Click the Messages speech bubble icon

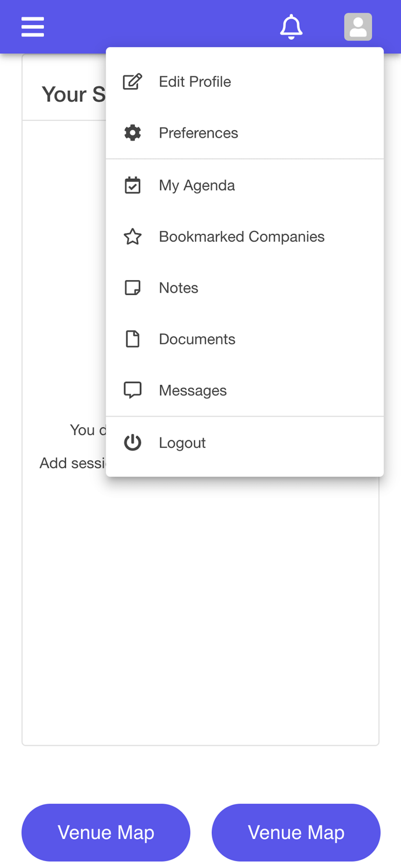[x=133, y=391]
